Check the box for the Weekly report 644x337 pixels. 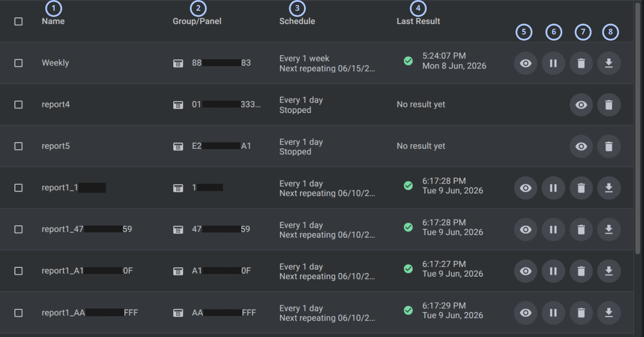point(18,63)
